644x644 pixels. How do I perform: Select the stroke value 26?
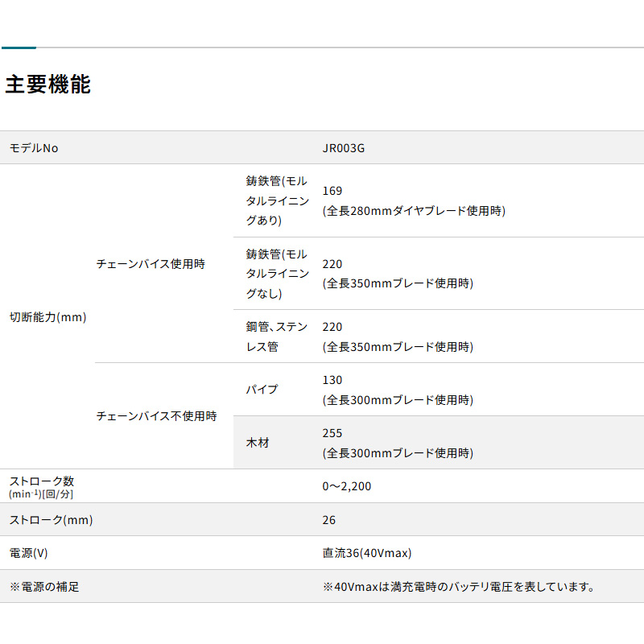(328, 520)
